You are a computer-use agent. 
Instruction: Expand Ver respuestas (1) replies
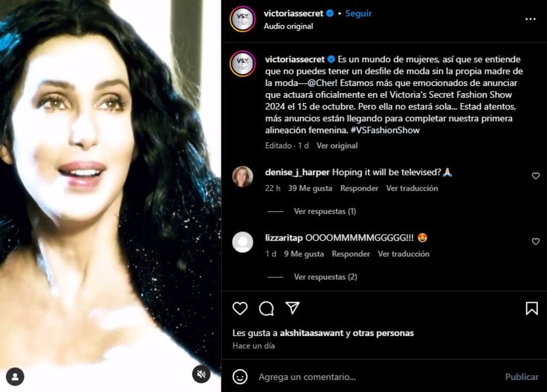point(325,211)
